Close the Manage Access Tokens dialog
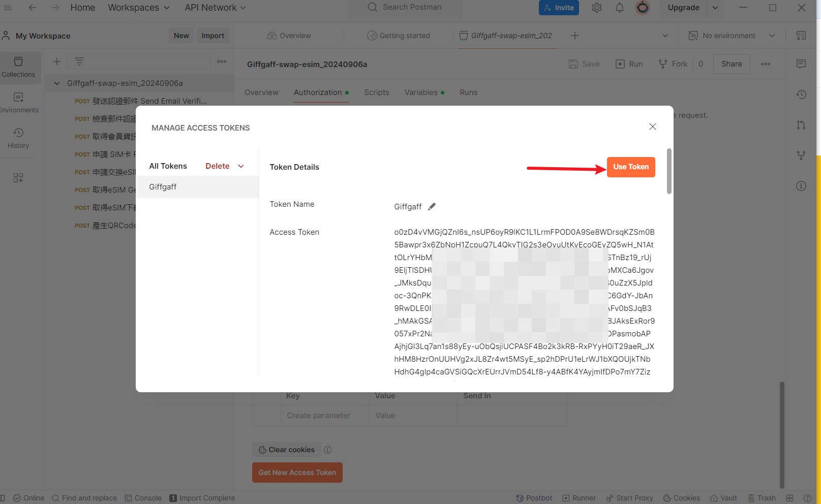Viewport: 821px width, 504px height. click(652, 127)
